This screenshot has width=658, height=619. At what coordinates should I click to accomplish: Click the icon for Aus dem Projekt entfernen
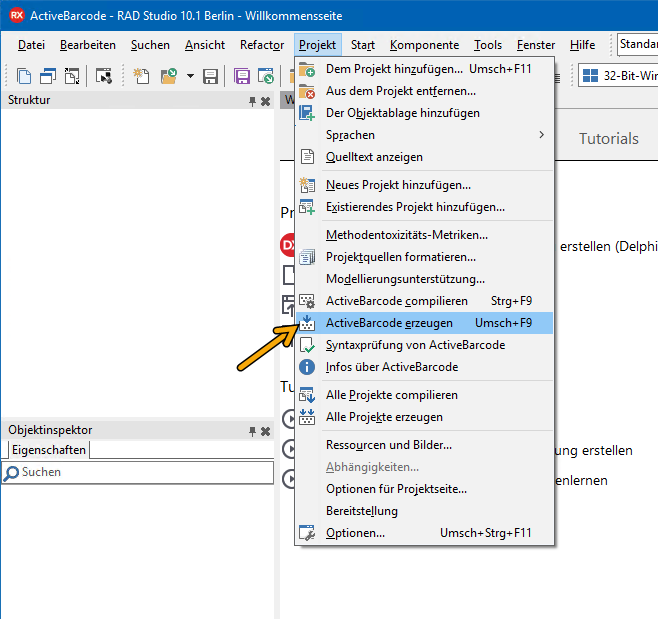(x=307, y=91)
